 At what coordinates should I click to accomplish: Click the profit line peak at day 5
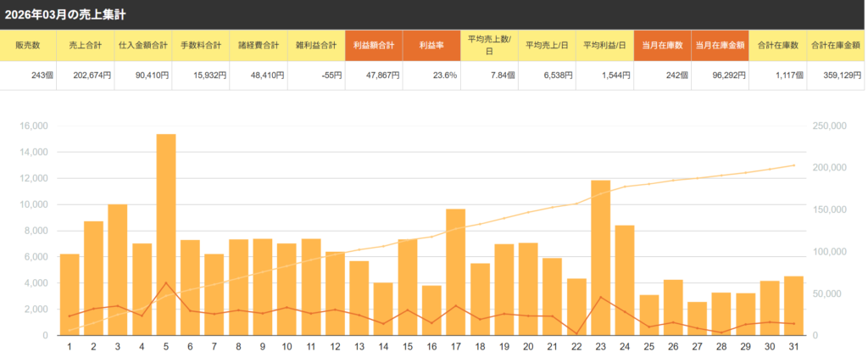pos(166,283)
